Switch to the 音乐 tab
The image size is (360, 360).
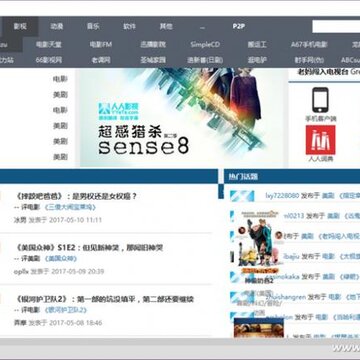click(x=93, y=26)
